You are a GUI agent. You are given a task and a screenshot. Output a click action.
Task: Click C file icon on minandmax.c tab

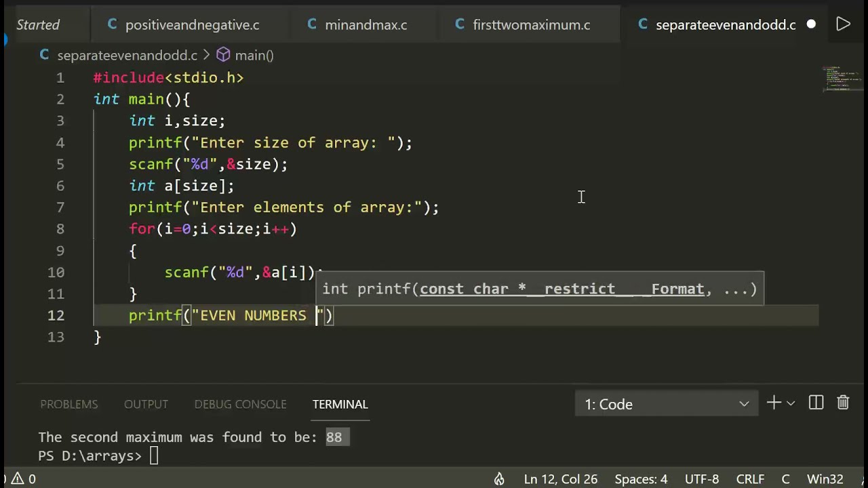[x=312, y=24]
